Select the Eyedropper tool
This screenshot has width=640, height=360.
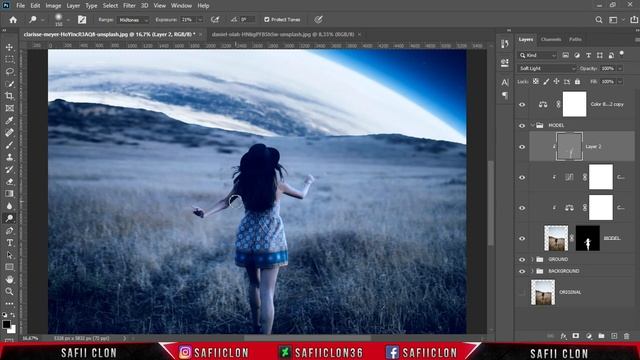(9, 120)
